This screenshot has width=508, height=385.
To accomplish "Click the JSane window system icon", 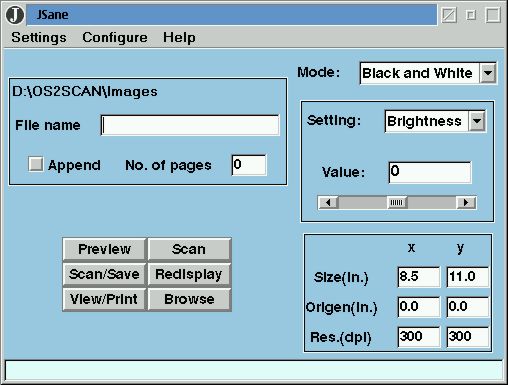I will (15, 15).
